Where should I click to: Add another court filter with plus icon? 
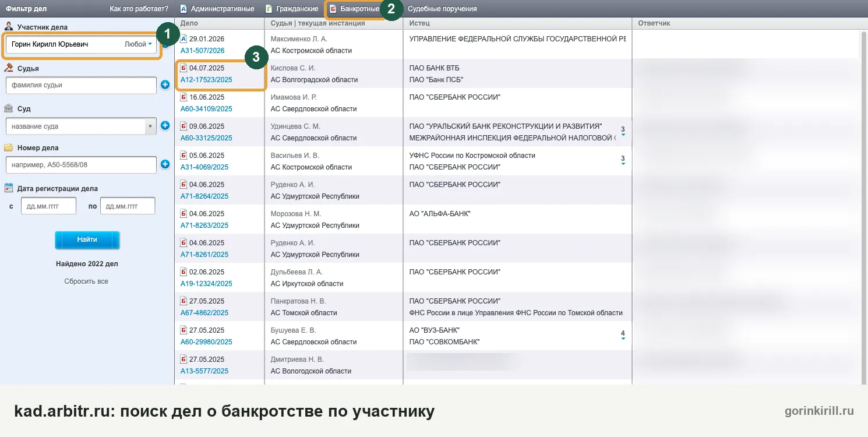[165, 125]
